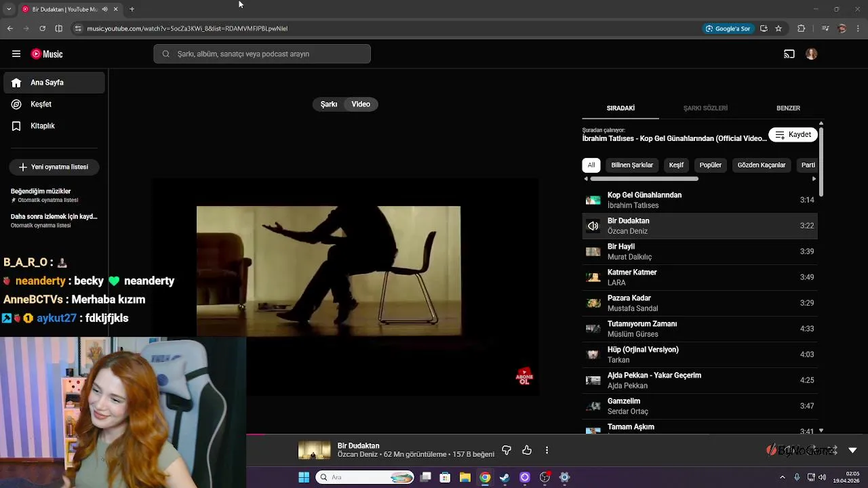868x488 pixels.
Task: Open Microsoft Store from the taskbar
Action: tap(445, 477)
